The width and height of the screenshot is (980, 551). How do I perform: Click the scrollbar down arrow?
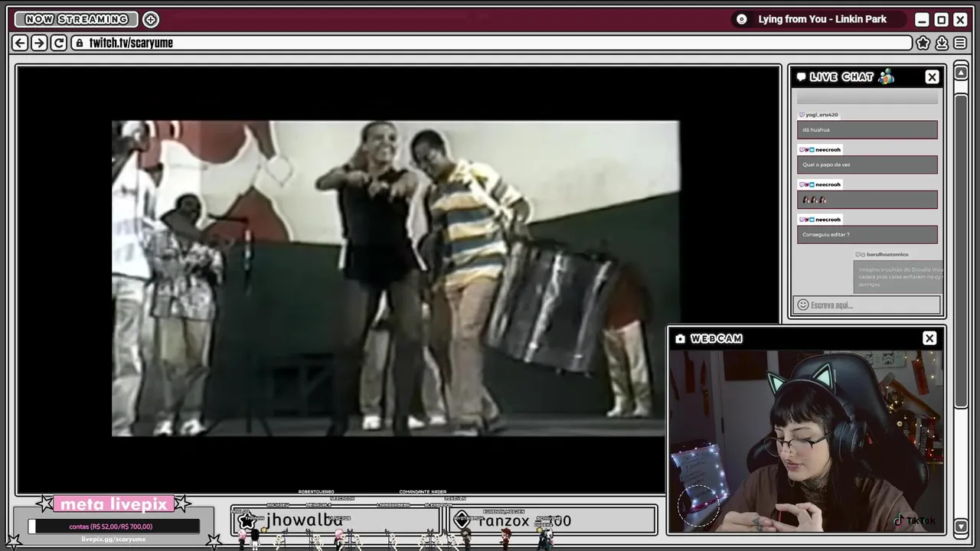(962, 527)
